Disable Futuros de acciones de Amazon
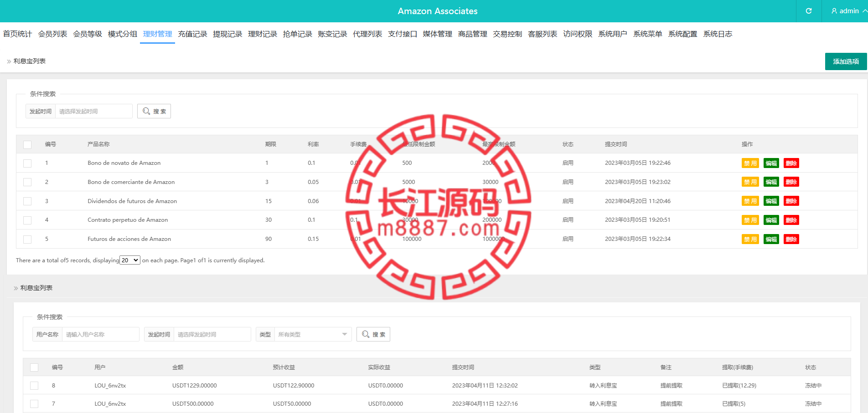Image resolution: width=868 pixels, height=413 pixels. [x=750, y=239]
